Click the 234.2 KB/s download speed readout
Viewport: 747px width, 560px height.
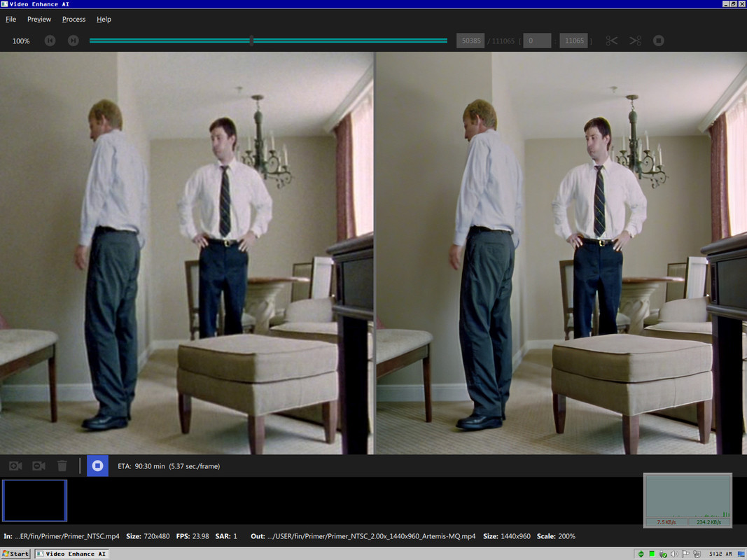click(708, 522)
